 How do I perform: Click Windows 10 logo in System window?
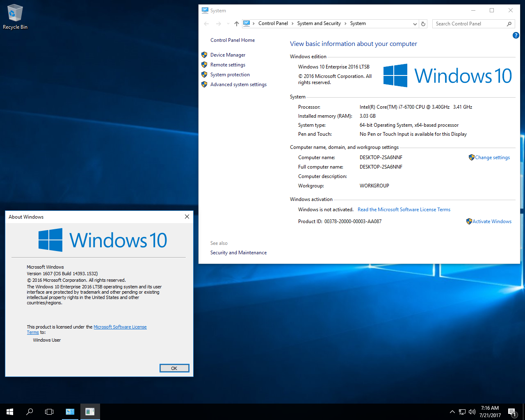coord(447,75)
